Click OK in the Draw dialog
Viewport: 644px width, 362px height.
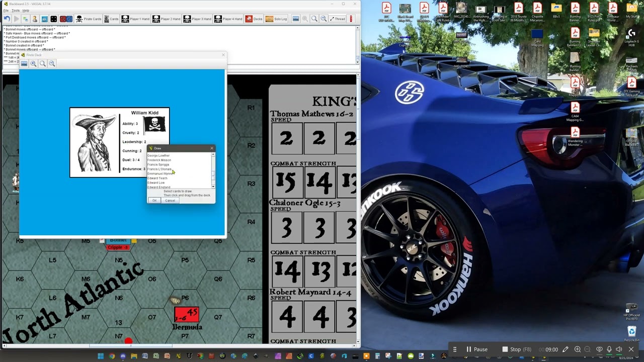tap(154, 201)
